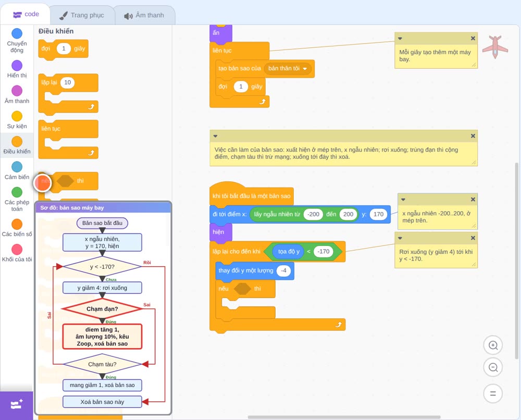
Task: Click the add extension button
Action: [17, 405]
